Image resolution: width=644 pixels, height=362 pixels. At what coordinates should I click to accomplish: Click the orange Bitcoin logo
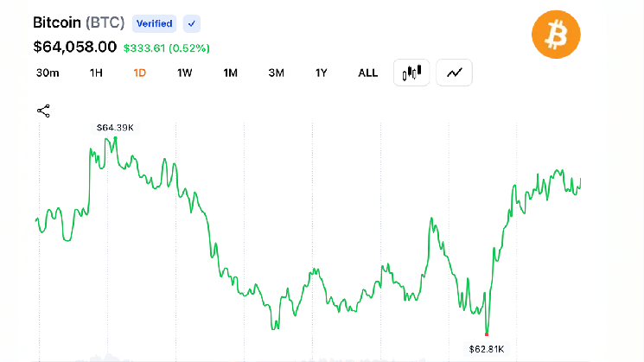click(556, 35)
